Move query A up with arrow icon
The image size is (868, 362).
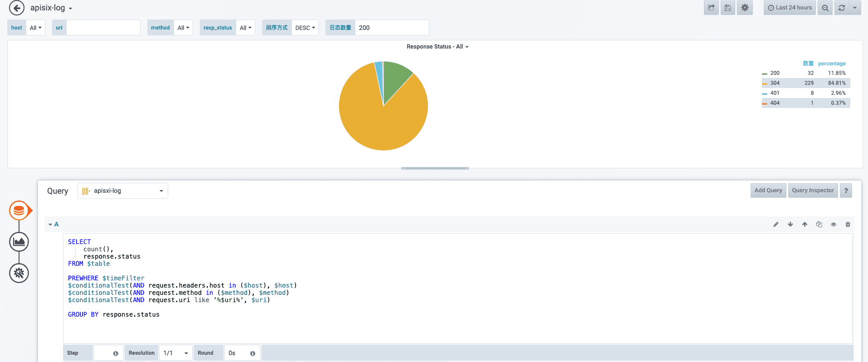click(x=805, y=225)
